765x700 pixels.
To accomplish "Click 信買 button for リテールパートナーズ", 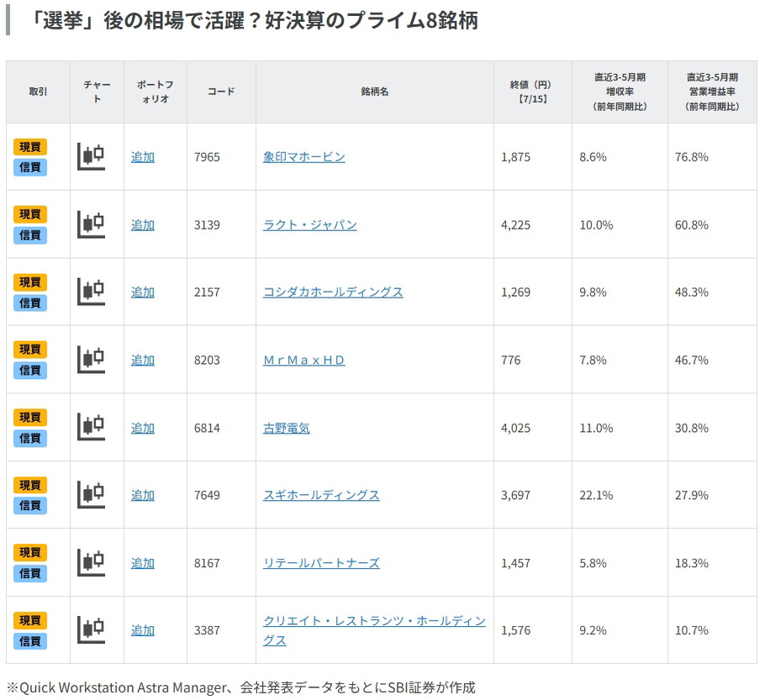I will pyautogui.click(x=30, y=573).
